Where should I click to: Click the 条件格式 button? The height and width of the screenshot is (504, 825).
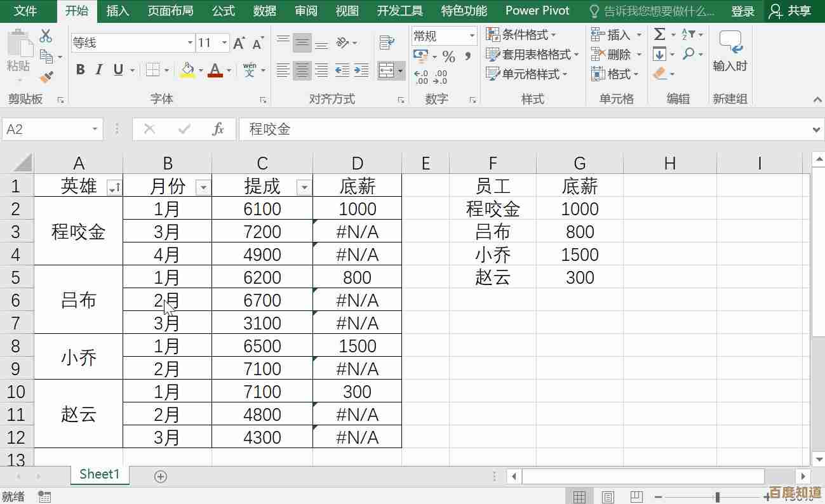tap(521, 34)
